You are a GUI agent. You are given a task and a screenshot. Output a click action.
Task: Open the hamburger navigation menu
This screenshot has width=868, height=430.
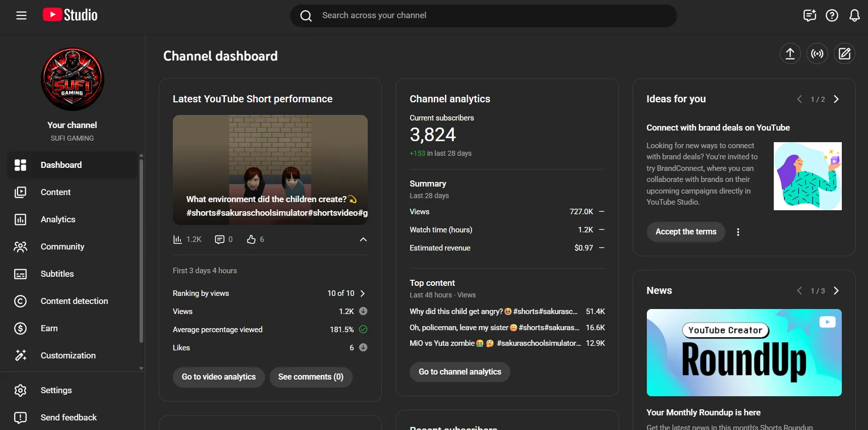21,16
